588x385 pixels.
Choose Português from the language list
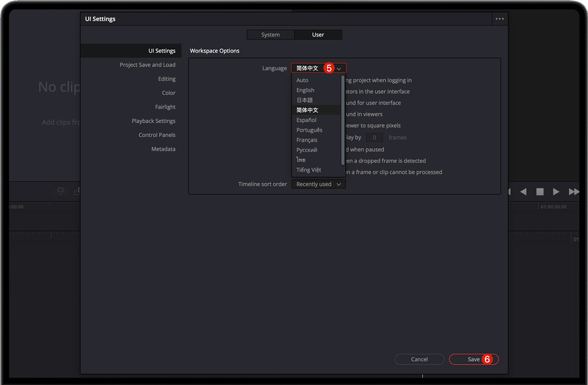tap(316, 130)
